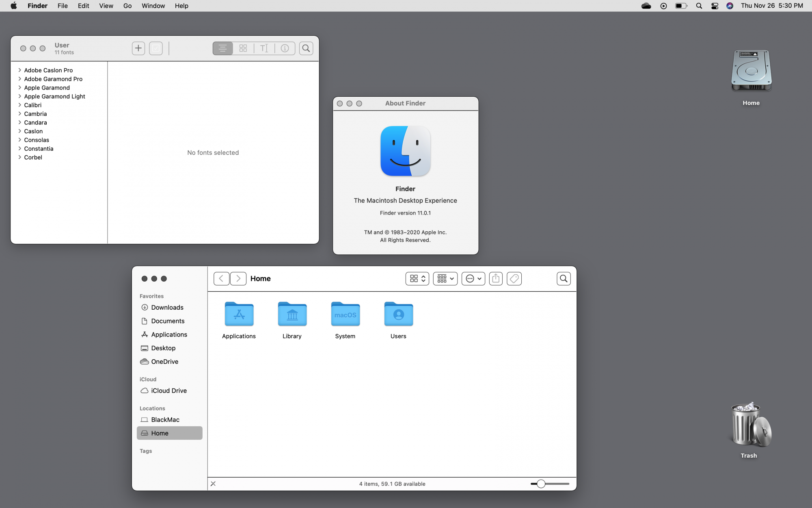Click the date and time in menu bar
Screen dimensions: 812x508
click(x=772, y=6)
